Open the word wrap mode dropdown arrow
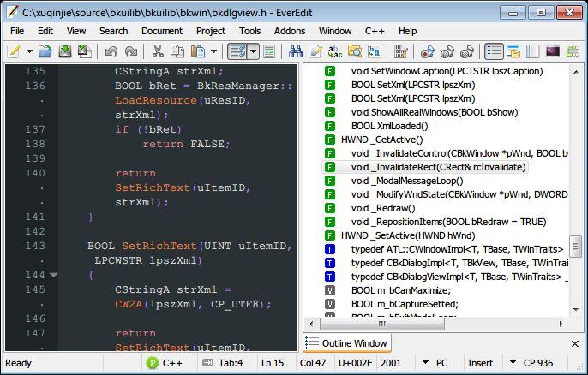This screenshot has width=588, height=375. (x=253, y=51)
